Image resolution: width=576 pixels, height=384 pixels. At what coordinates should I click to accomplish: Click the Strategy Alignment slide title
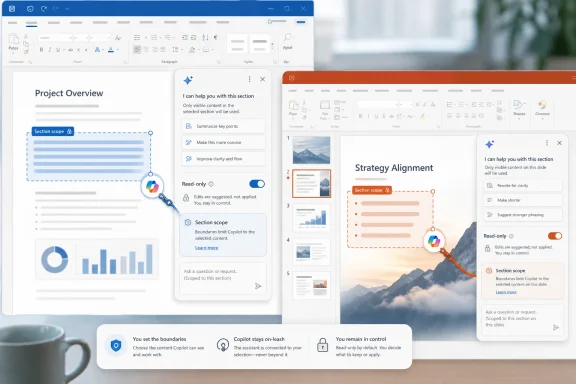click(x=394, y=168)
